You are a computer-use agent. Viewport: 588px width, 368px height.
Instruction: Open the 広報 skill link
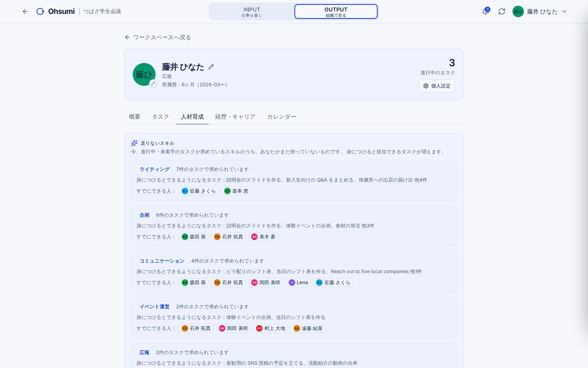pyautogui.click(x=145, y=352)
